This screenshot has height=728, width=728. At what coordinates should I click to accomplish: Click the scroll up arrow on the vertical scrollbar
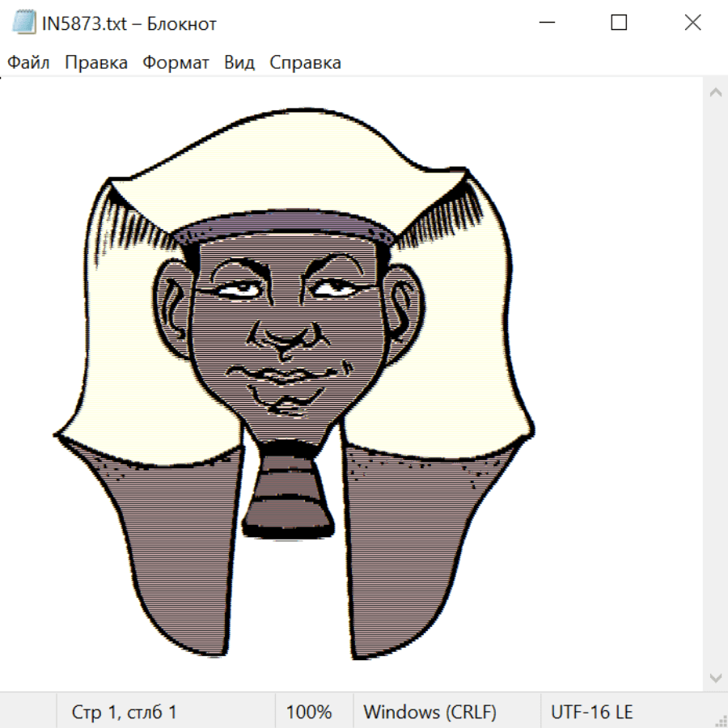[x=715, y=93]
